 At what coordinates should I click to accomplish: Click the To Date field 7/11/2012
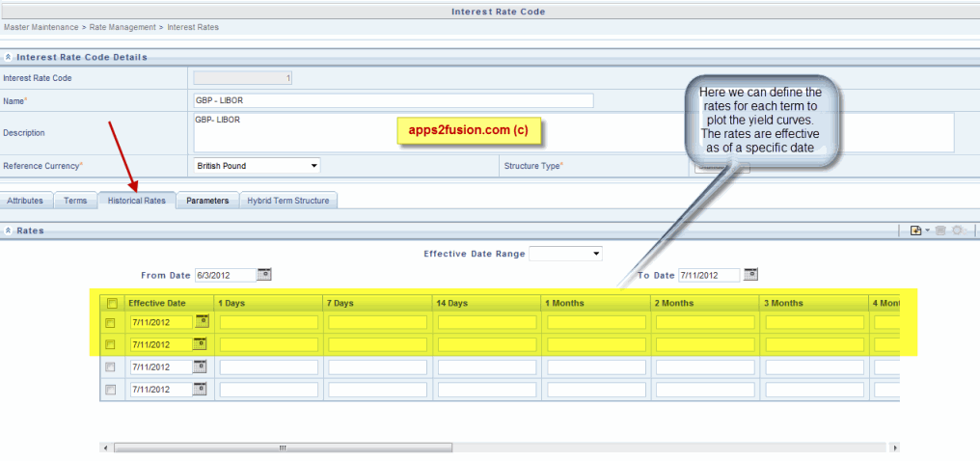pos(709,275)
